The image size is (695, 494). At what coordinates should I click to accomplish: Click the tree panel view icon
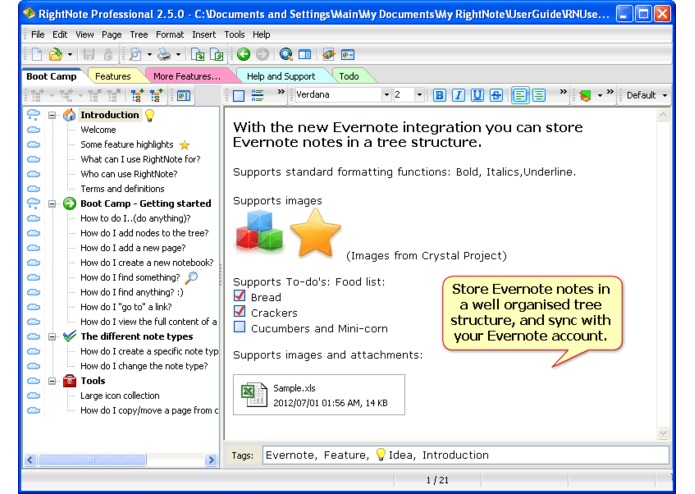(183, 95)
